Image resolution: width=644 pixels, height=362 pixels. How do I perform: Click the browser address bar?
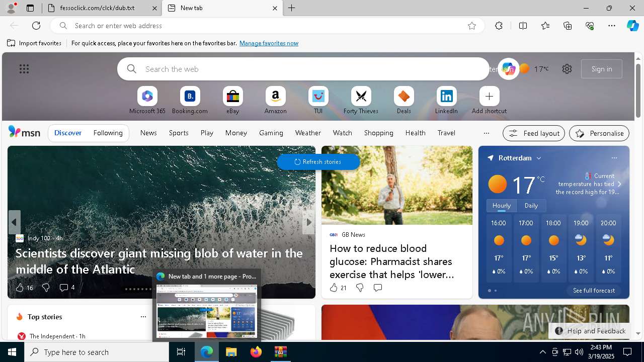pos(267,26)
